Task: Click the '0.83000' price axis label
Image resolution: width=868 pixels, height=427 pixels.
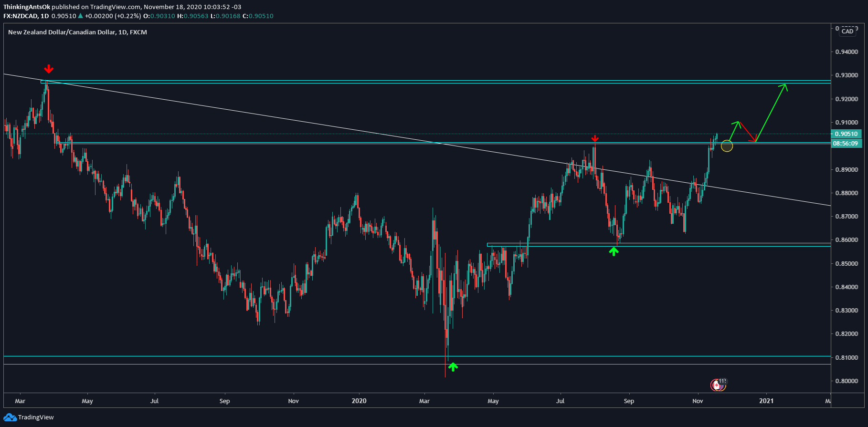Action: coord(847,310)
